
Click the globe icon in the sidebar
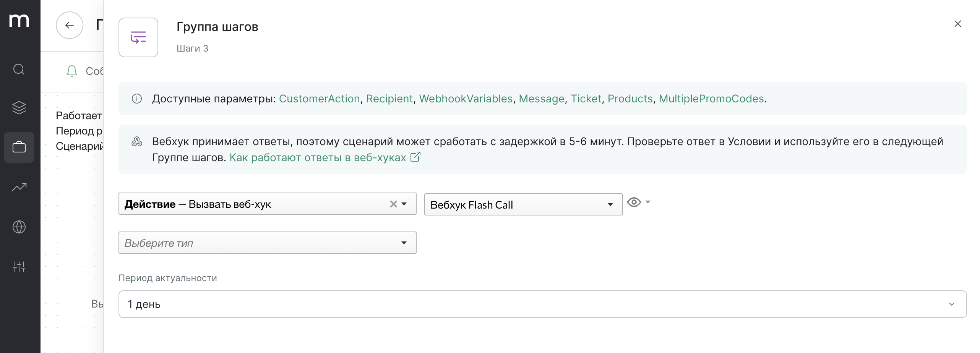click(x=19, y=227)
